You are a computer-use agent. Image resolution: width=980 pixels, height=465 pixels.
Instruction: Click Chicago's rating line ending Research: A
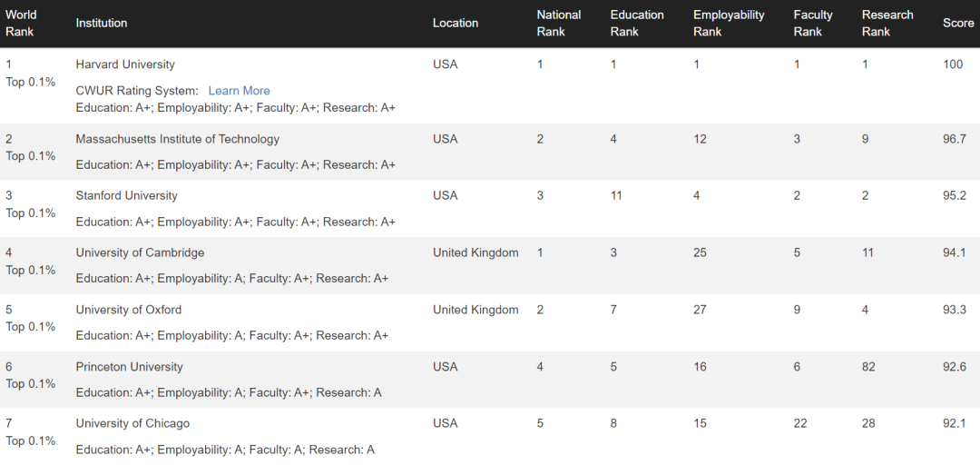[225, 450]
